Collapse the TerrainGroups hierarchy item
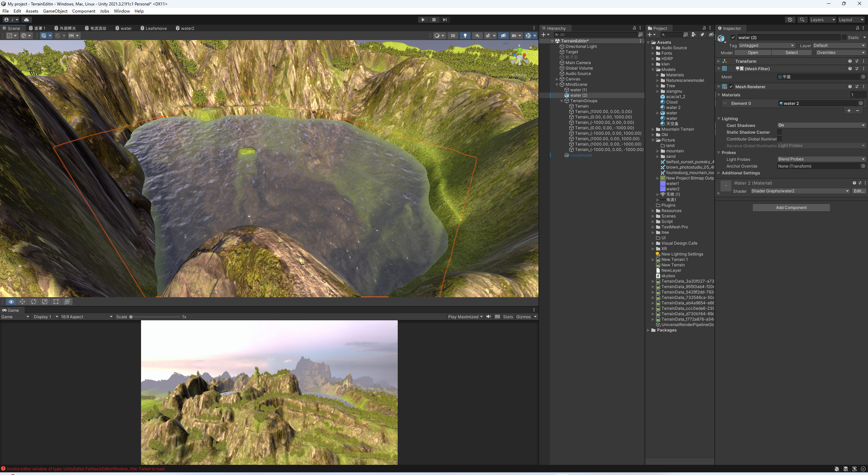The height and width of the screenshot is (475, 868). coord(561,101)
